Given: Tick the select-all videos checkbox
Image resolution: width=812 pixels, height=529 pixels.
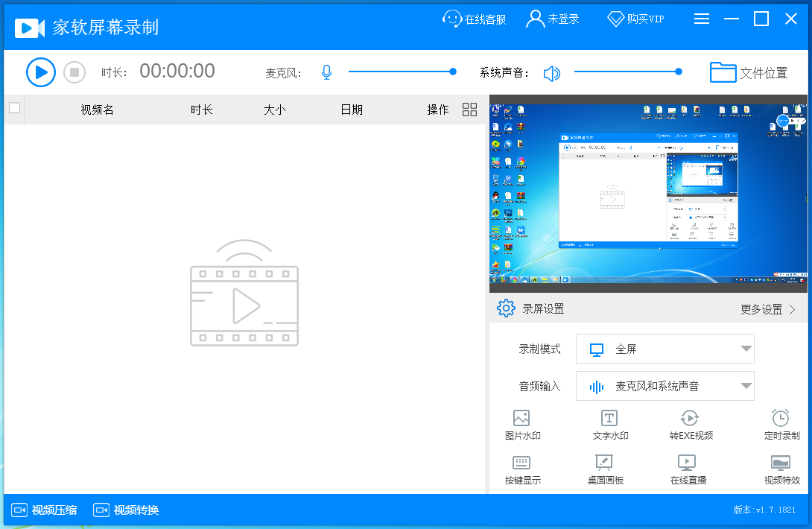Looking at the screenshot, I should click(14, 108).
